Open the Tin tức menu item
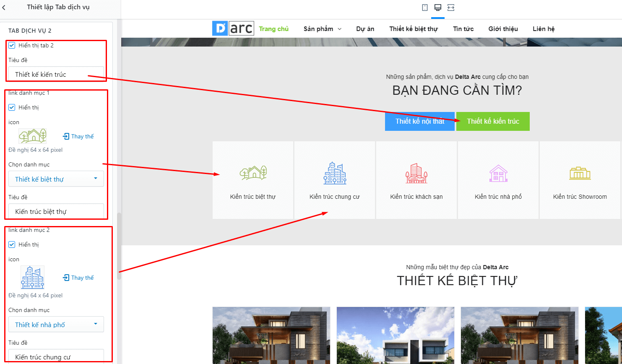The height and width of the screenshot is (364, 622). (463, 29)
